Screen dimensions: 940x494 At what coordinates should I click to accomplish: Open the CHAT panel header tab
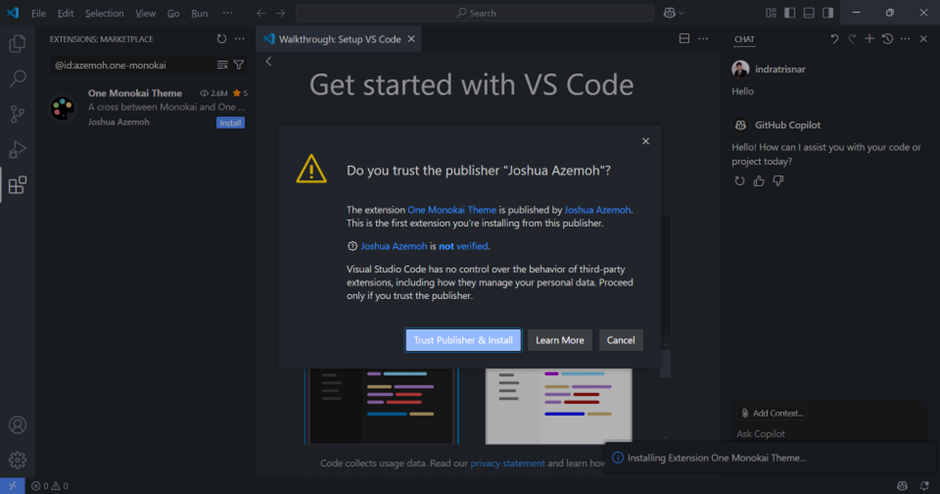(744, 39)
